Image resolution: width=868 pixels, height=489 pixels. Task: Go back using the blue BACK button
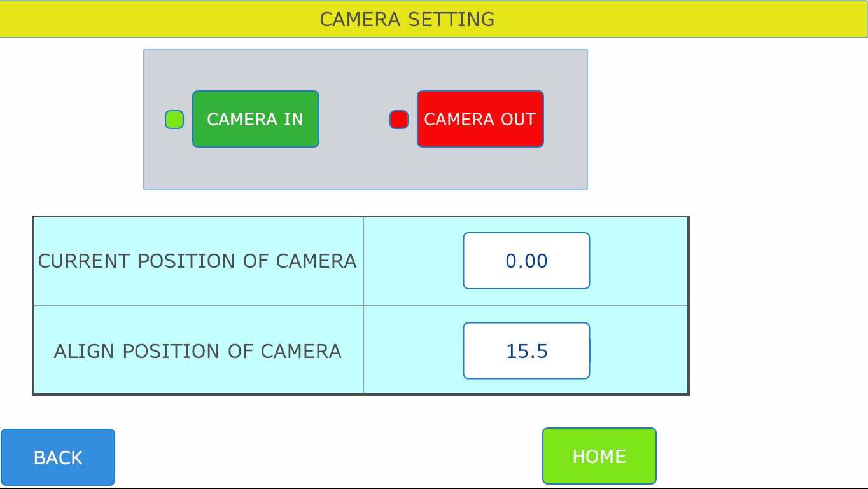58,457
